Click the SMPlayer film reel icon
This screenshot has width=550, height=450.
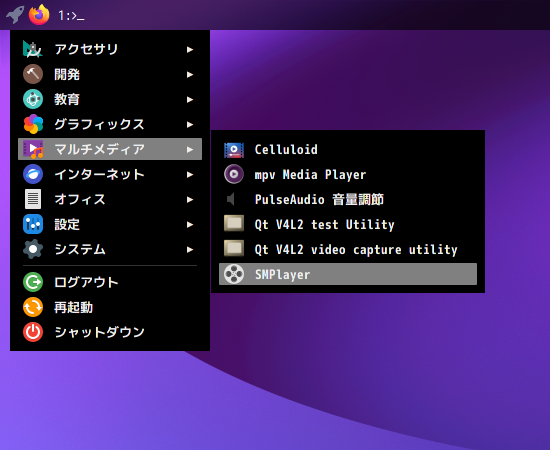[234, 274]
